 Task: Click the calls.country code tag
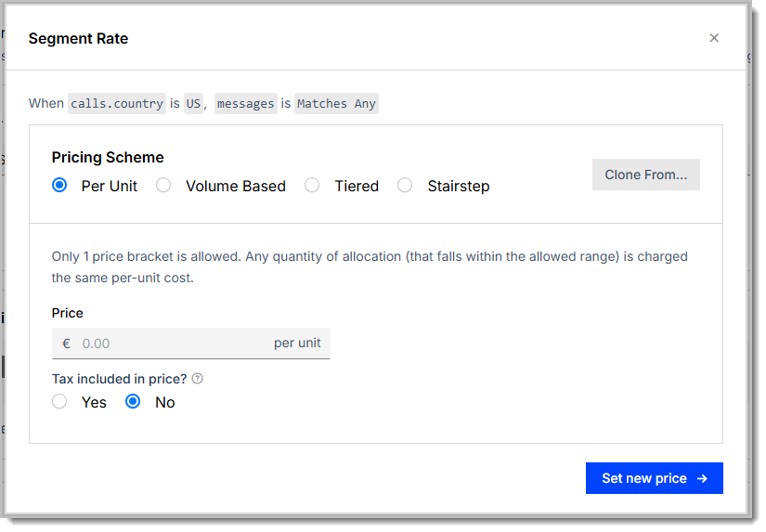click(x=117, y=104)
